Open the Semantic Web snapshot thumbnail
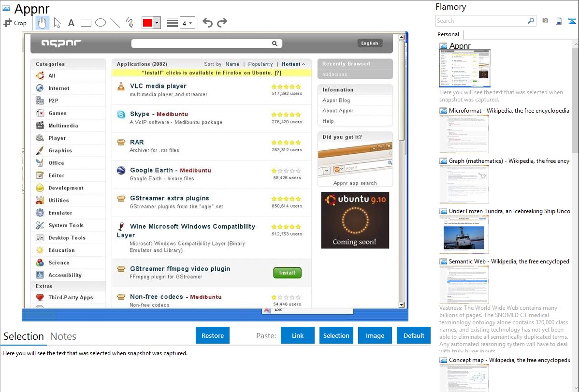The image size is (579, 392). click(x=464, y=285)
